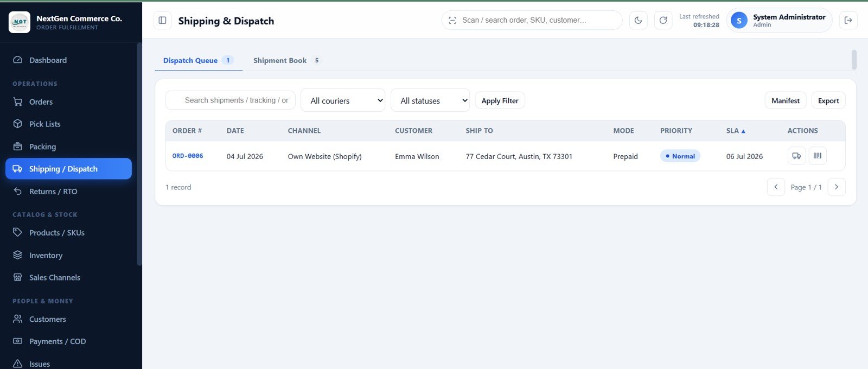Click the sidebar scrollbar thumb

click(x=139, y=154)
